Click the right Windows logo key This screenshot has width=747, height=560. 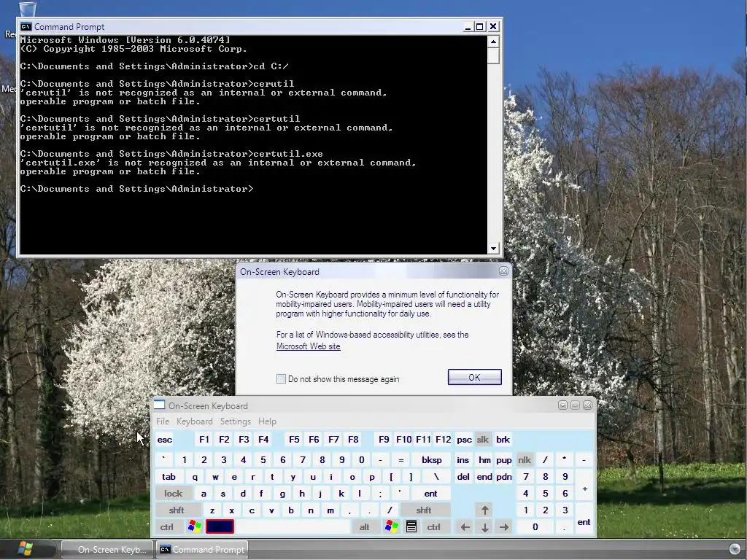click(x=392, y=526)
